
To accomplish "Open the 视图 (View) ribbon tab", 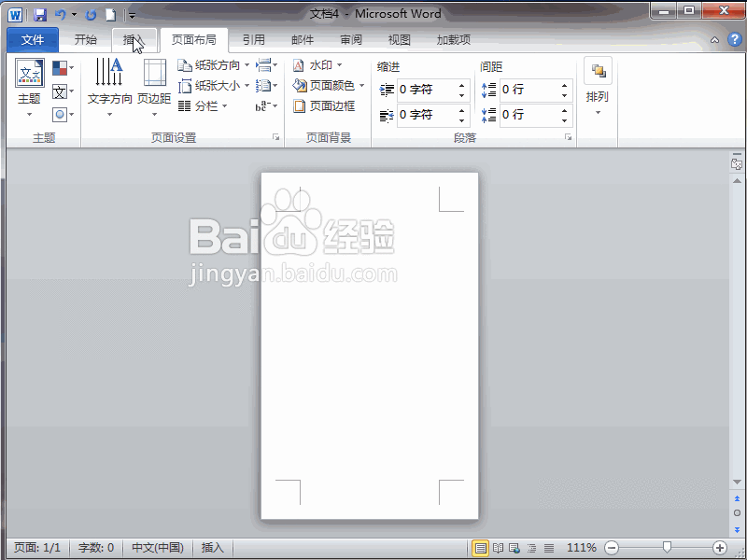I will (x=399, y=39).
